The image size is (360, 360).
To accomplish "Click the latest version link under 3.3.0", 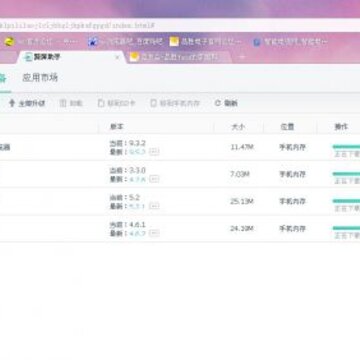I will [138, 179].
